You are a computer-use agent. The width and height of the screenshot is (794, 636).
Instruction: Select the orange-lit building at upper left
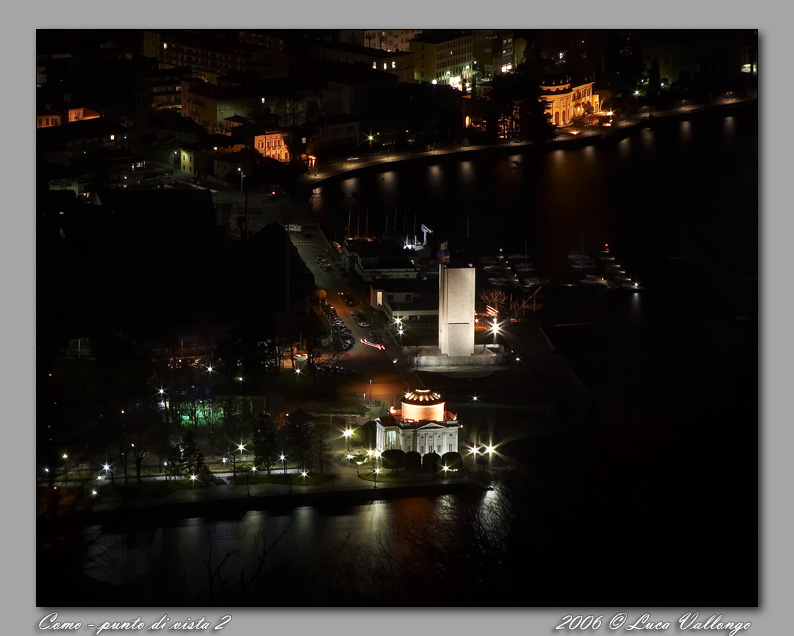click(271, 146)
